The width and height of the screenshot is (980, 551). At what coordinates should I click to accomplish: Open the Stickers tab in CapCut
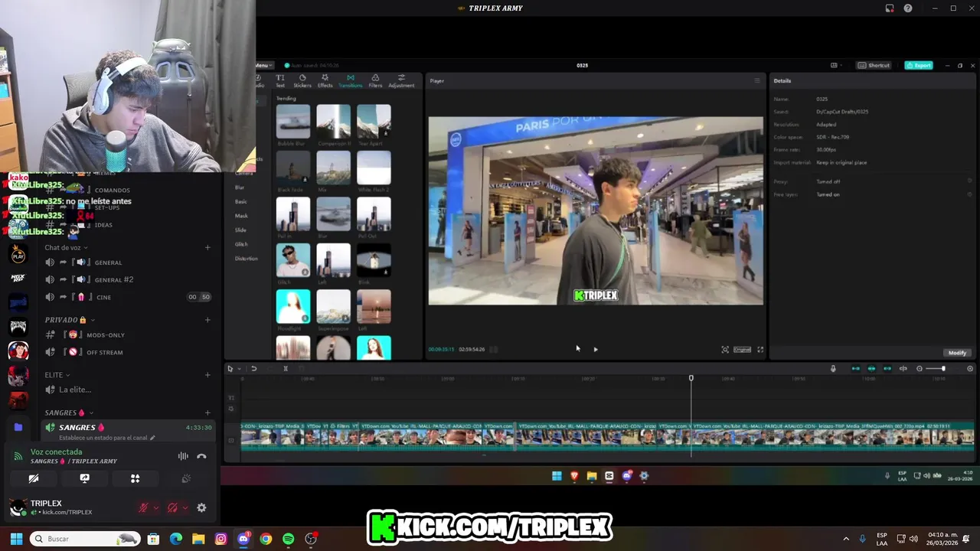pyautogui.click(x=302, y=80)
